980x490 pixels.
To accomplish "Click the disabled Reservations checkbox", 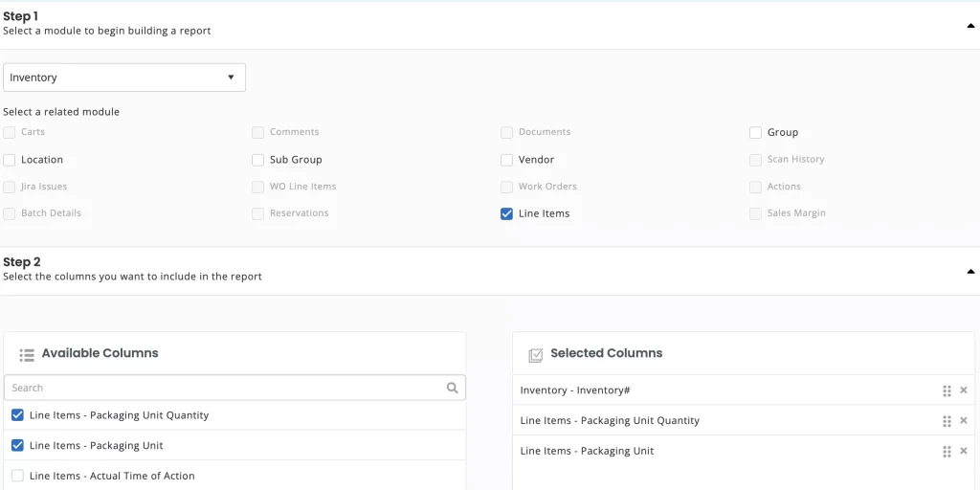I will [x=258, y=213].
